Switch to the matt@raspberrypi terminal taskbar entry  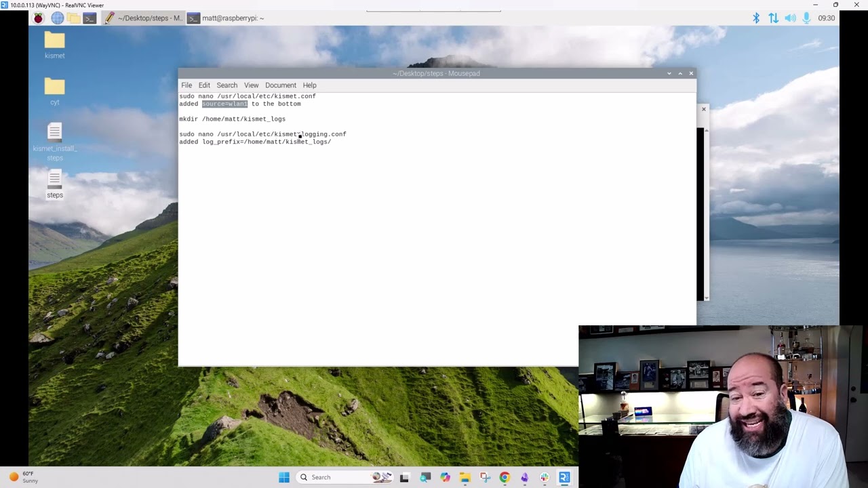[226, 18]
